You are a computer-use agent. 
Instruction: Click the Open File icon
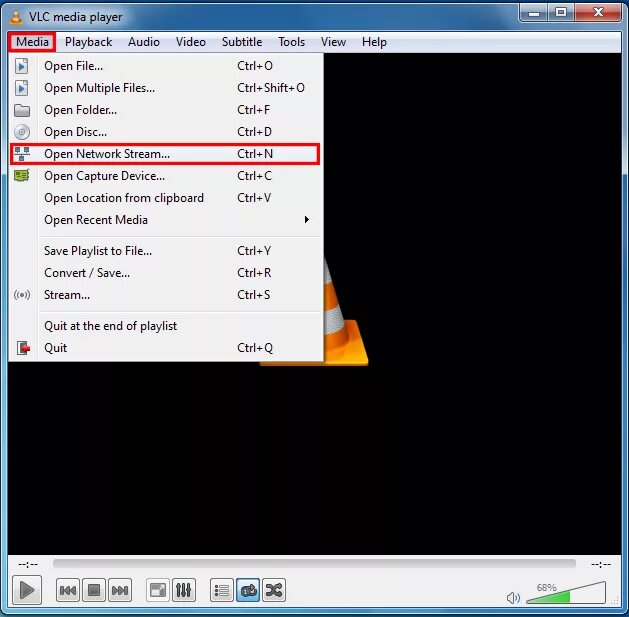(22, 66)
